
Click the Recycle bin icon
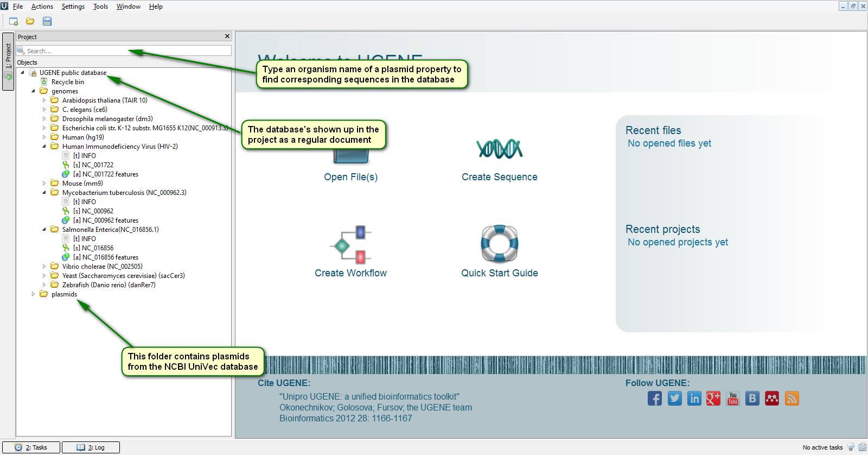[44, 82]
